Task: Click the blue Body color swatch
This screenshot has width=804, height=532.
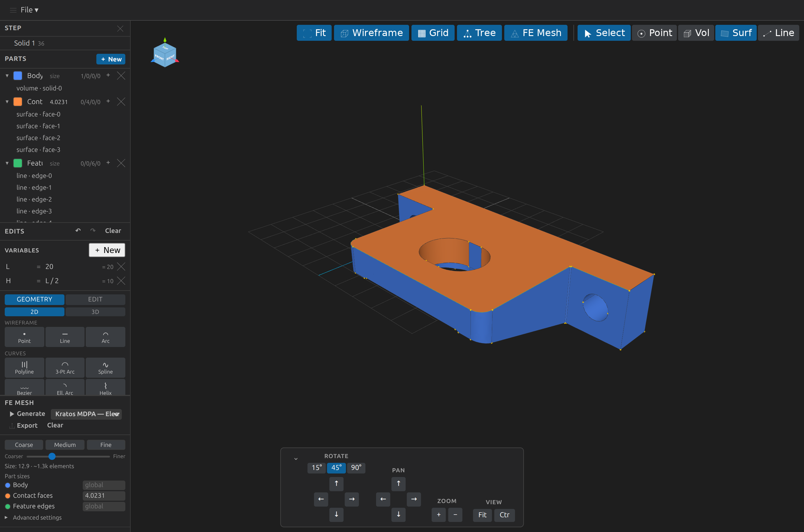Action: pyautogui.click(x=18, y=76)
